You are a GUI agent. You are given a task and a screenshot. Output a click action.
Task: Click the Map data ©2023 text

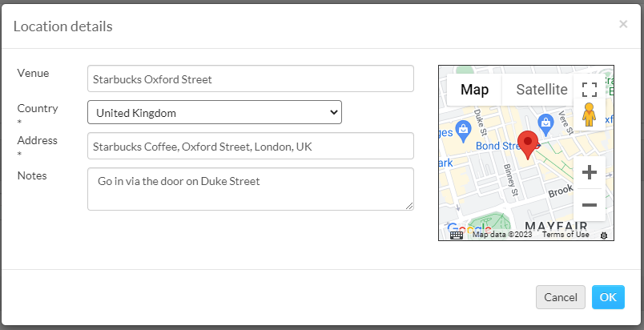pyautogui.click(x=502, y=235)
